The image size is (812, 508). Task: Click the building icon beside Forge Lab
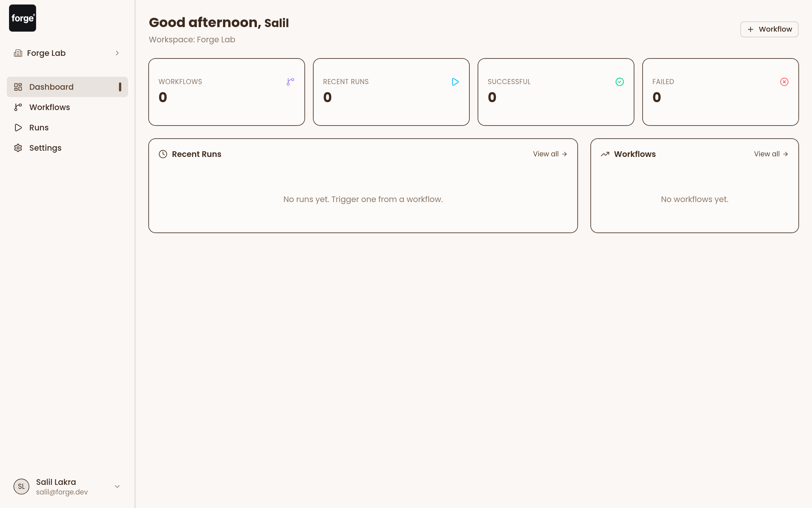(18, 53)
